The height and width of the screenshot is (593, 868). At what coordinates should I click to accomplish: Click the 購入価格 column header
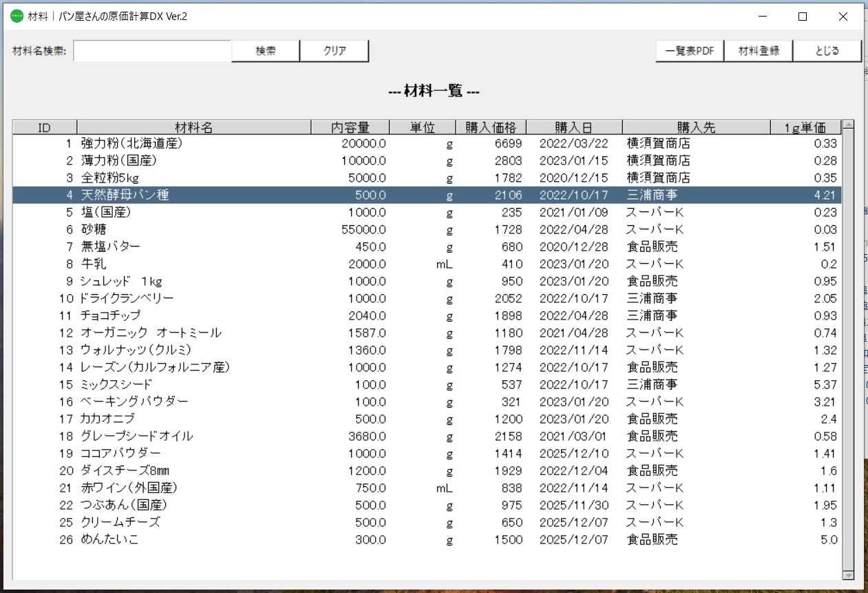pyautogui.click(x=491, y=127)
